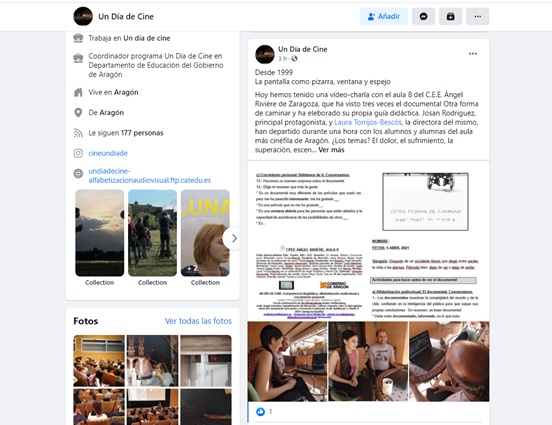Open the undiadecine catedu.es website link
This screenshot has width=552, height=425.
[150, 175]
